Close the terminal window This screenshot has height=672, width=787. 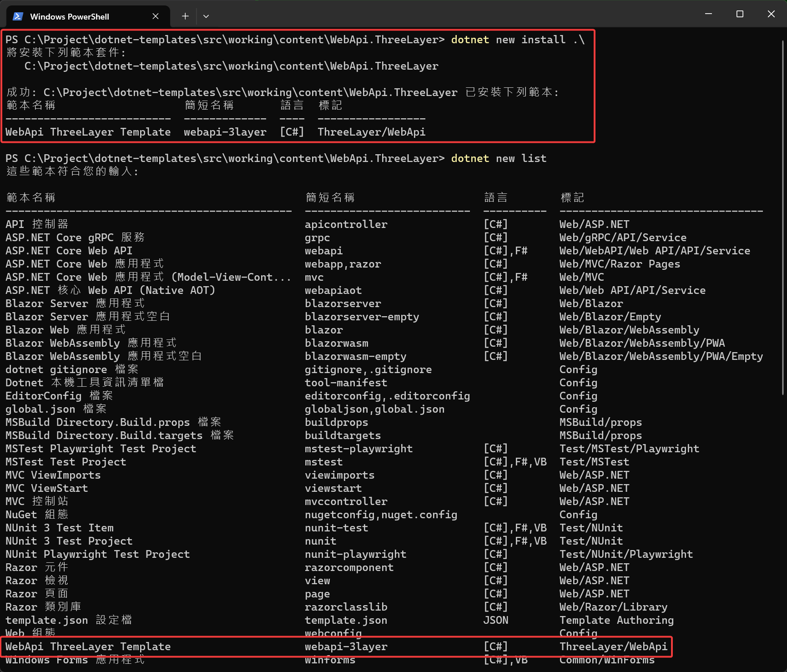click(771, 14)
